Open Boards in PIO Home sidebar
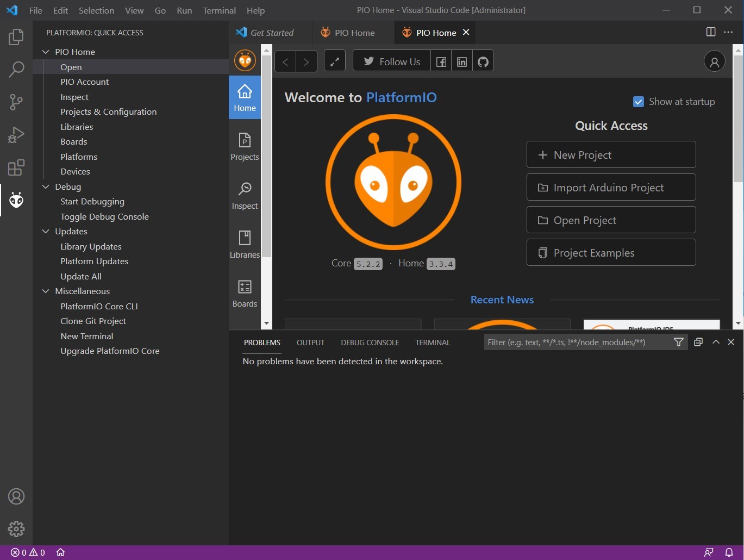744x560 pixels. pos(245,293)
